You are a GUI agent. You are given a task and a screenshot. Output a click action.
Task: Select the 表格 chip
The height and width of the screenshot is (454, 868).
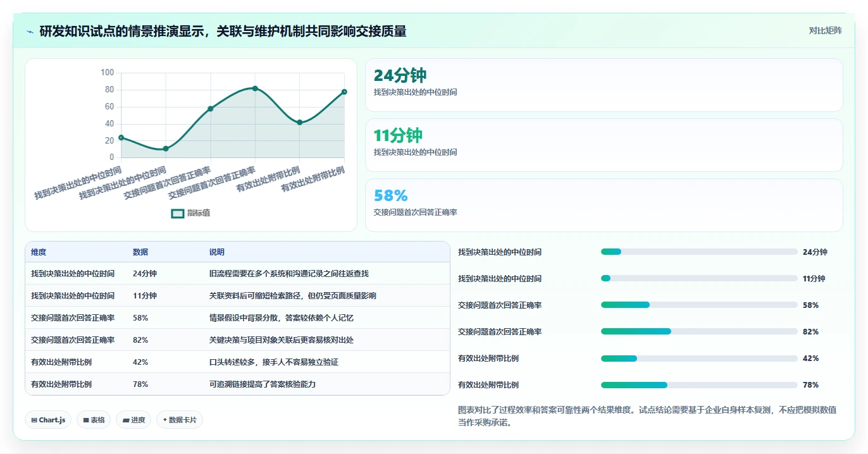point(94,420)
